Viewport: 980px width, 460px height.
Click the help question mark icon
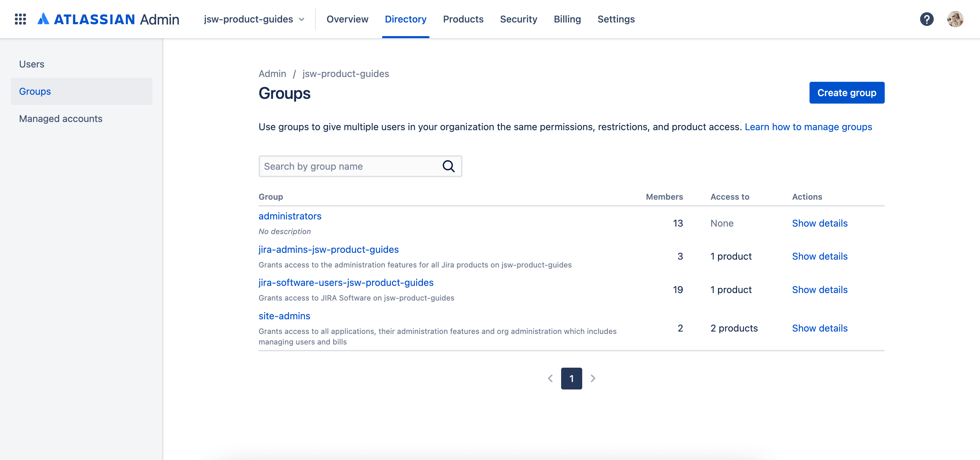tap(927, 19)
